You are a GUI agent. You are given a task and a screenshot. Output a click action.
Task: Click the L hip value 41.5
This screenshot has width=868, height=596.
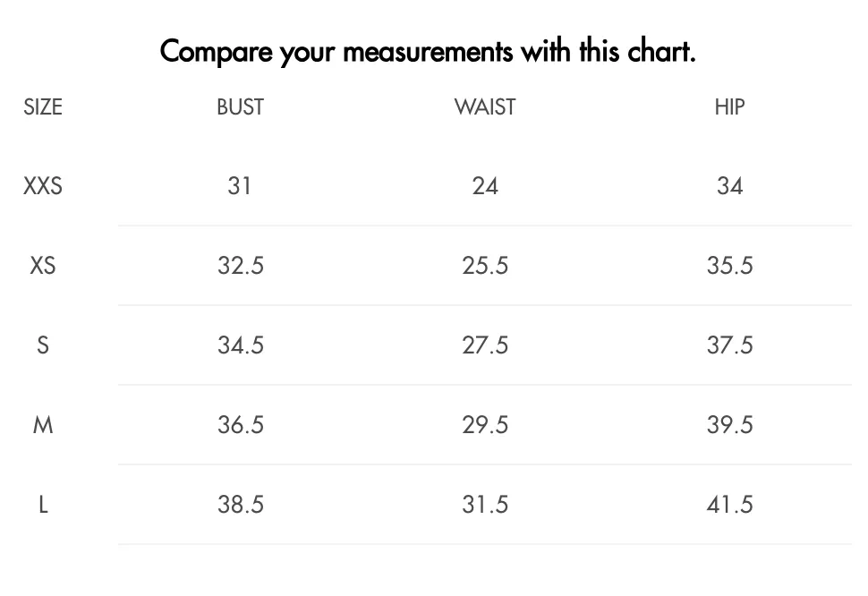point(729,505)
